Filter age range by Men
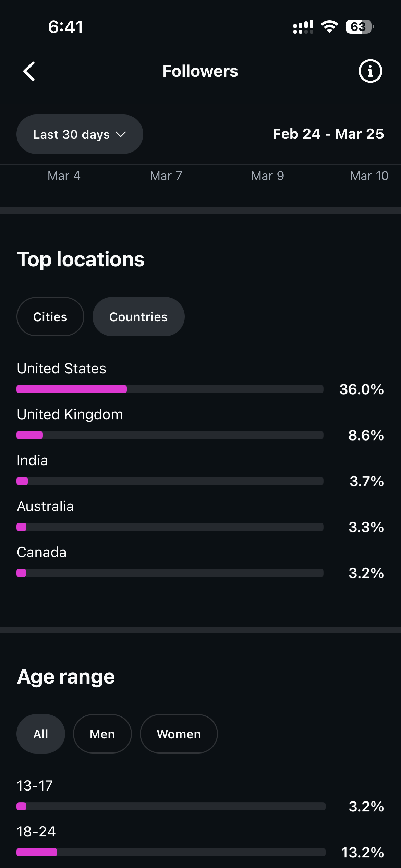The width and height of the screenshot is (401, 868). click(102, 734)
